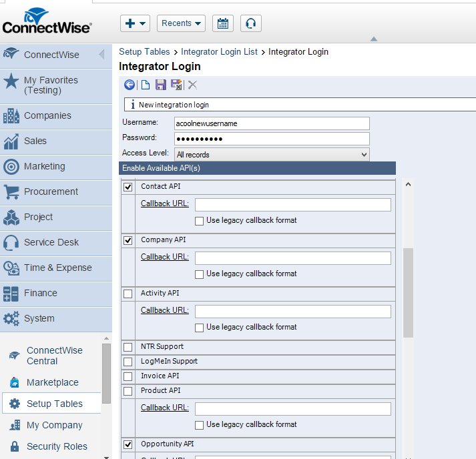
Task: Select Marketplace in submenu
Action: point(51,382)
